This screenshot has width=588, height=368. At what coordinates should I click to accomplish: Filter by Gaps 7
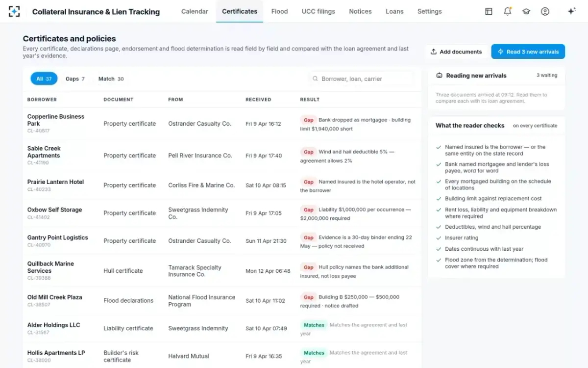click(x=75, y=79)
